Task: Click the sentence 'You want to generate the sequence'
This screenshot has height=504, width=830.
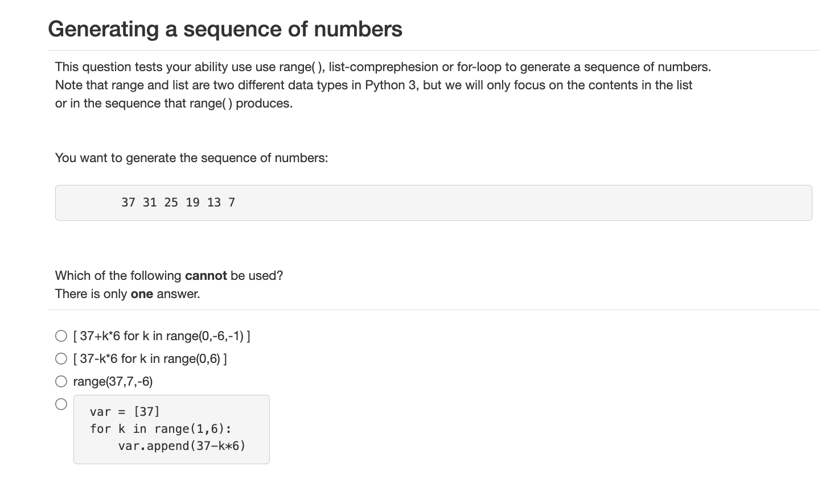Action: 191,158
